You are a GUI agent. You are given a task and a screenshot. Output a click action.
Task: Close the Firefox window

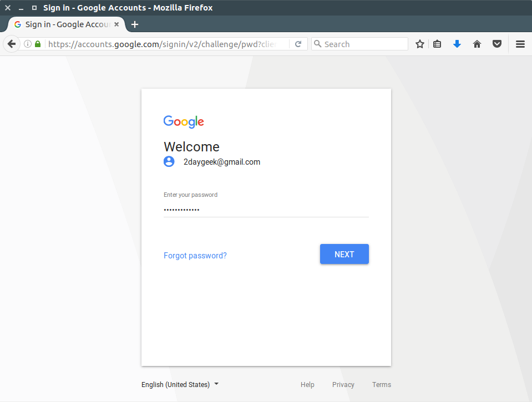coord(8,7)
